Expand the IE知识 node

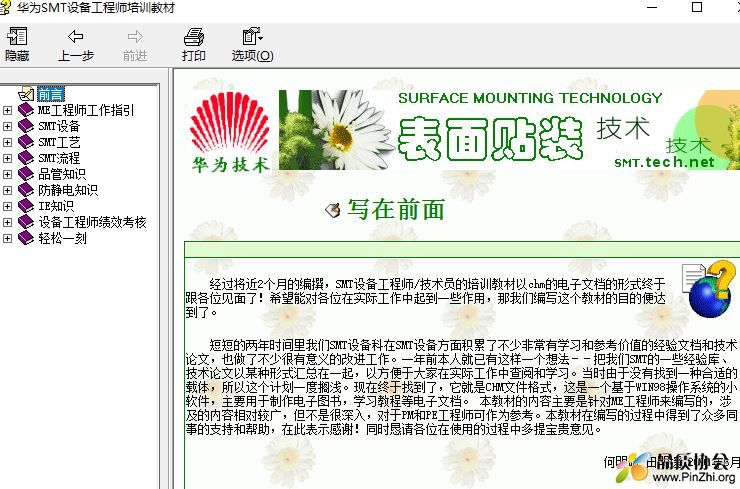pyautogui.click(x=7, y=206)
